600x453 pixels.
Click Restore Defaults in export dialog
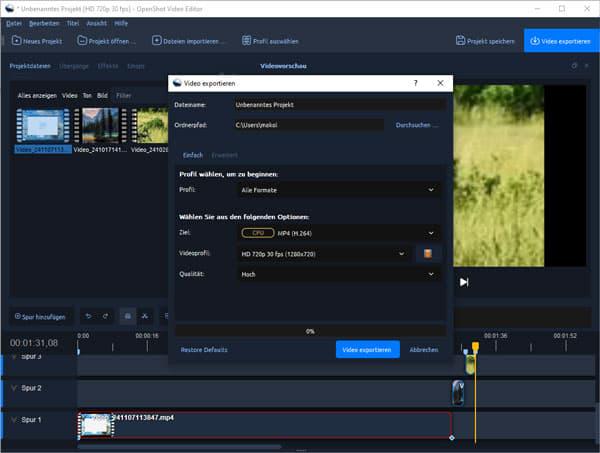204,350
